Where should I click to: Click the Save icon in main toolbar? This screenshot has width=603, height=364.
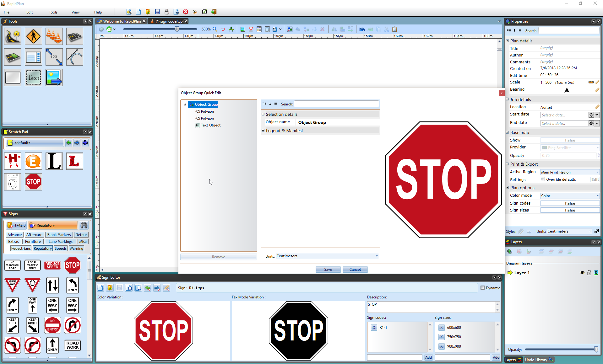157,12
